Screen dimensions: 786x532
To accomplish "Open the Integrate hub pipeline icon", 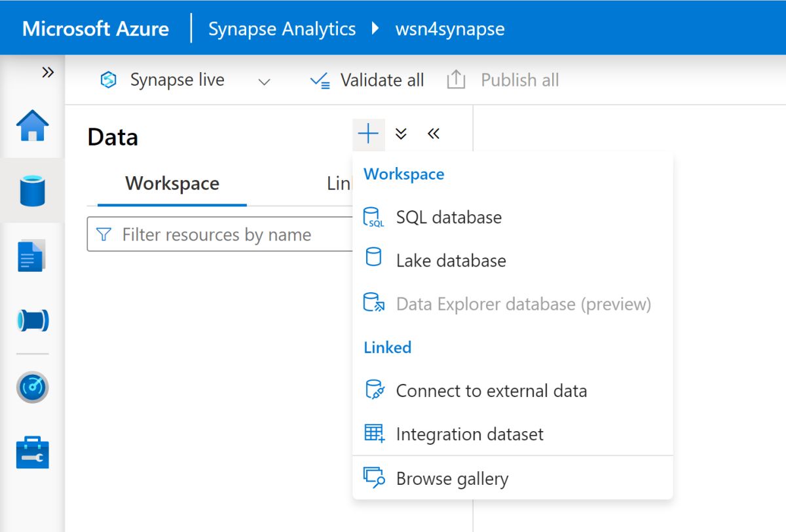I will 33,320.
